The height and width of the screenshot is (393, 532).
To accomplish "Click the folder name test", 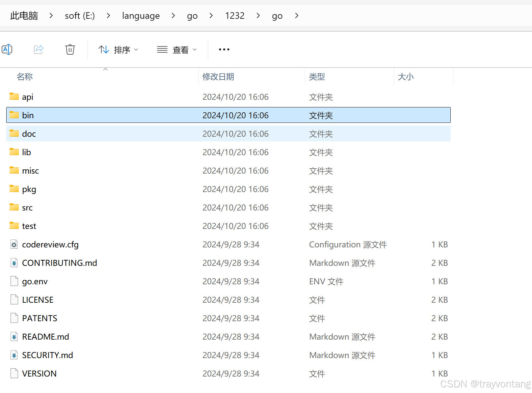I will [29, 226].
